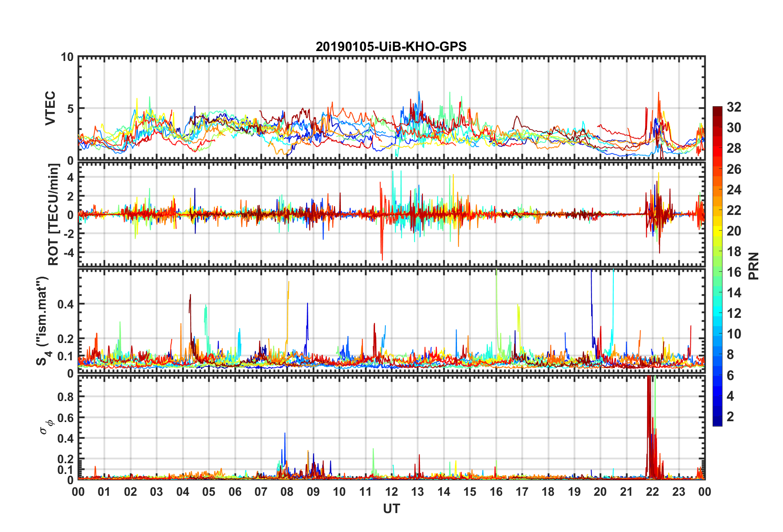Click the PRN colorbar label

tap(754, 266)
